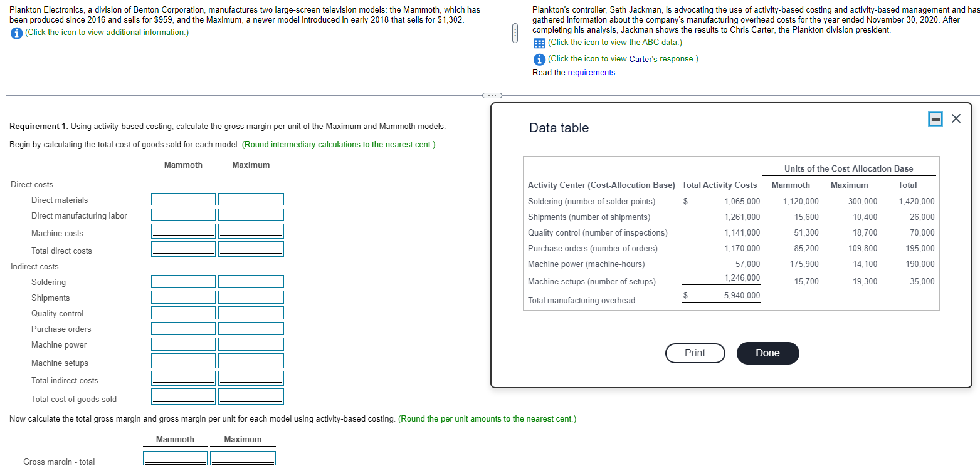
Task: Select Mammoth Shipments input field
Action: [183, 298]
